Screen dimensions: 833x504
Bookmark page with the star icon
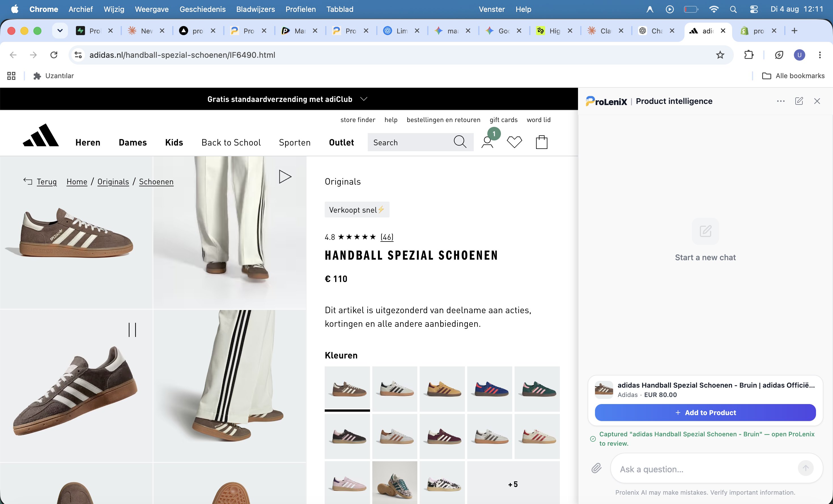[x=720, y=55]
